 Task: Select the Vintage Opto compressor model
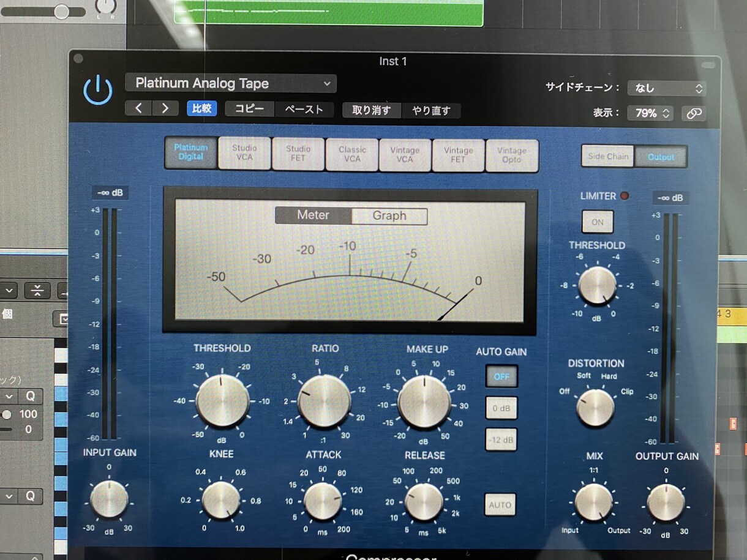512,155
